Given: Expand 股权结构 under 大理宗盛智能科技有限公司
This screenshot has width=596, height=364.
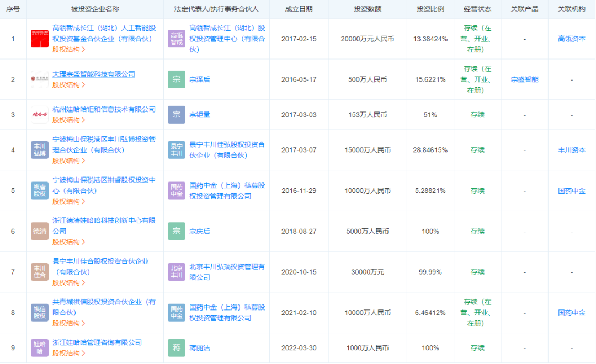Looking at the screenshot, I should pos(68,85).
